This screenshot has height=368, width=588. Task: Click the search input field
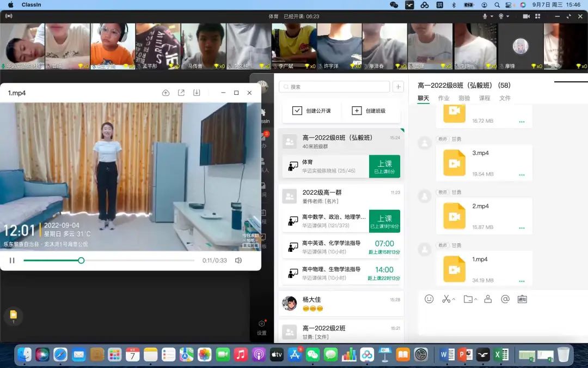(334, 87)
